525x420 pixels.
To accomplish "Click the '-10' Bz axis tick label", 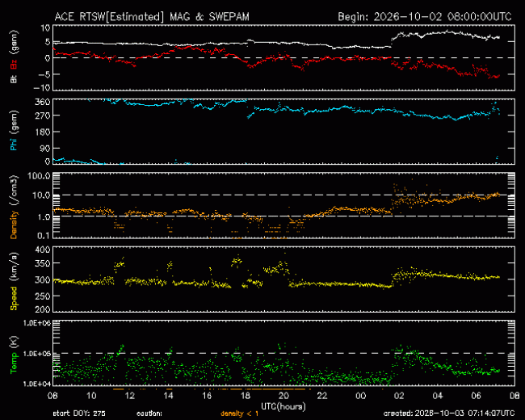I will 41,88.
